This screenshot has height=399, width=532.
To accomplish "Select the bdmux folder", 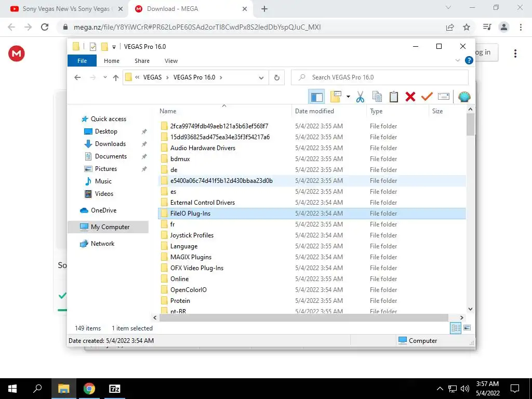I will coord(180,159).
